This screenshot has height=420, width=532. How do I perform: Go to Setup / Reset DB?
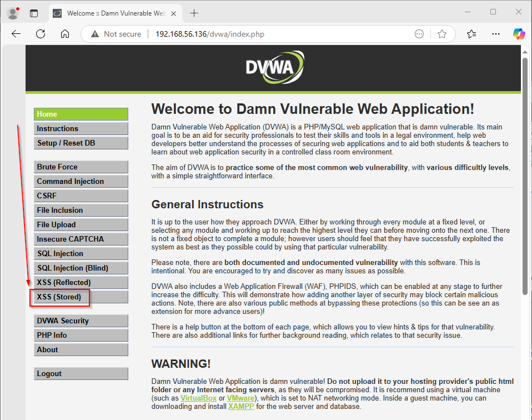tap(81, 143)
